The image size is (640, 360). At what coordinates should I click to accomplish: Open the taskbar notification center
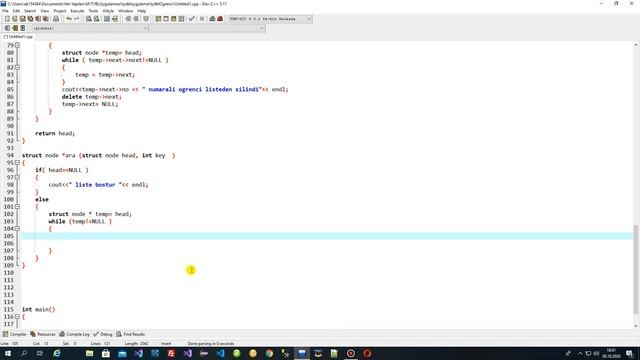629,353
